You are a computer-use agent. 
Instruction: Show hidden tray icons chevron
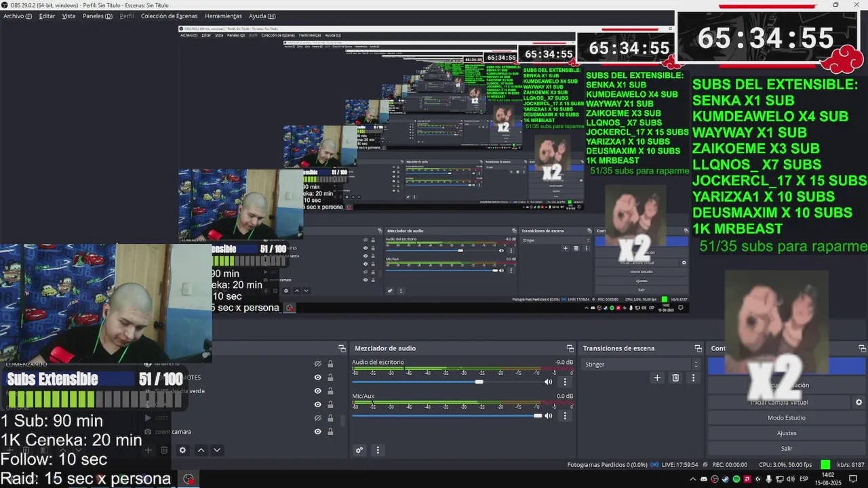click(692, 479)
